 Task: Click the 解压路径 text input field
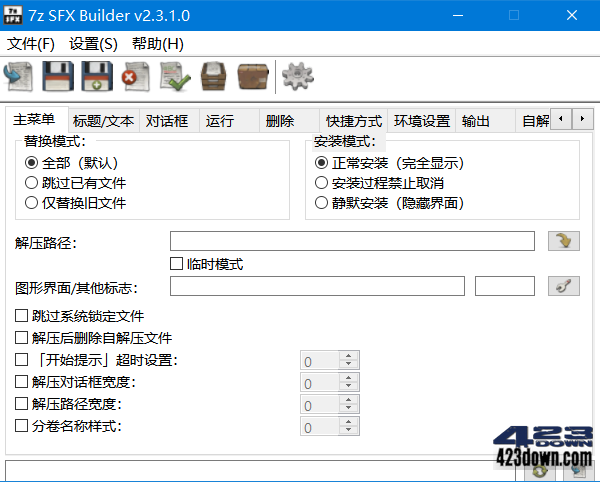point(352,241)
